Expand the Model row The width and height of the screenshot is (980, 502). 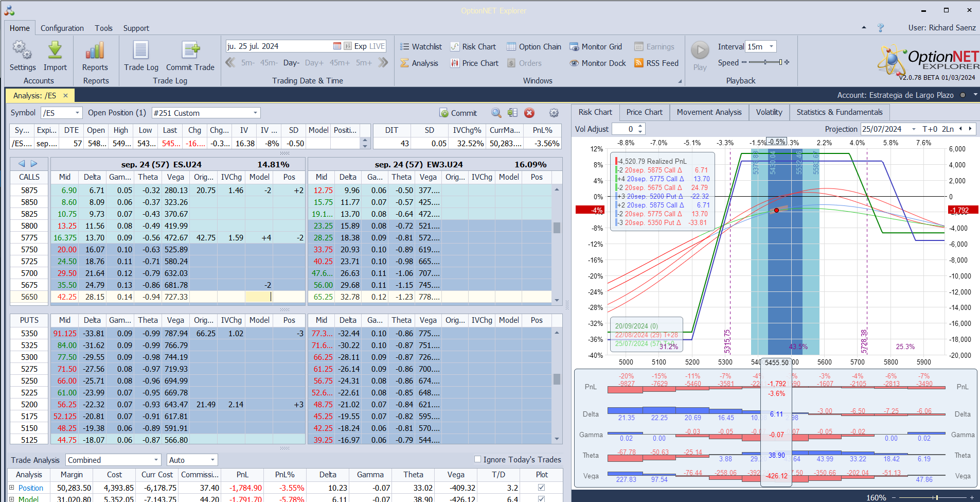(x=12, y=498)
